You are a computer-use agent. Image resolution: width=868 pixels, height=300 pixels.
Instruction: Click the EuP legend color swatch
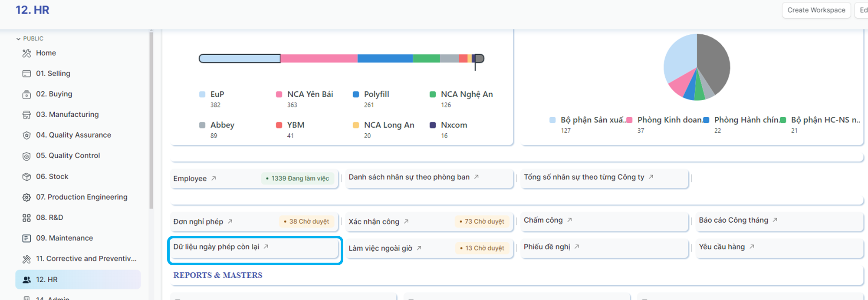tap(202, 95)
